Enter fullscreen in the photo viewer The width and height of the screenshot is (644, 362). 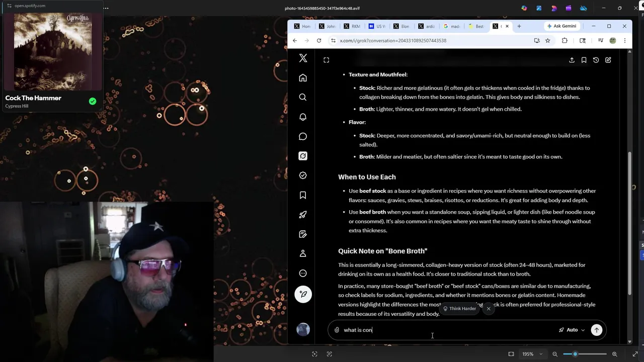point(635,354)
